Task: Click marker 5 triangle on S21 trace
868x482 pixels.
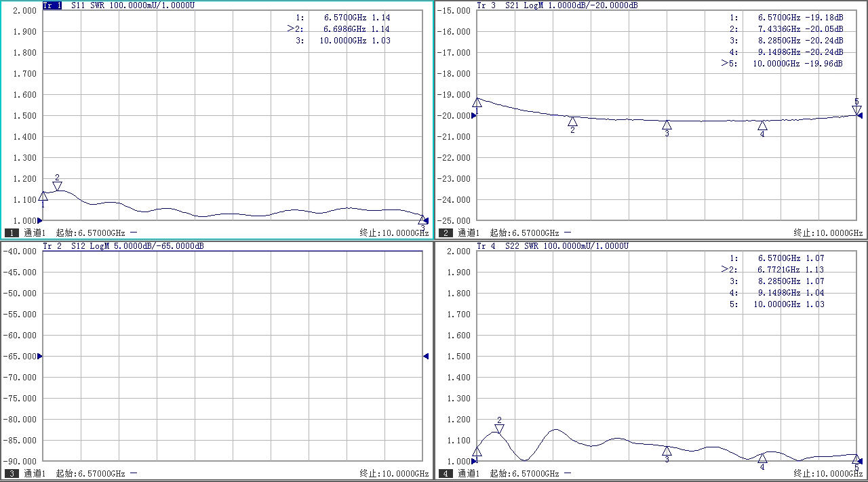Action: pyautogui.click(x=856, y=110)
